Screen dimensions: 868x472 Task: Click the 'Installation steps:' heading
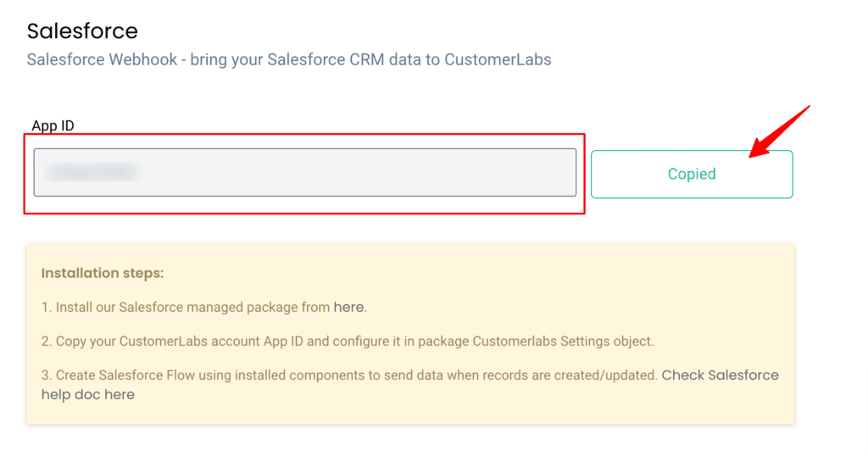coord(103,273)
